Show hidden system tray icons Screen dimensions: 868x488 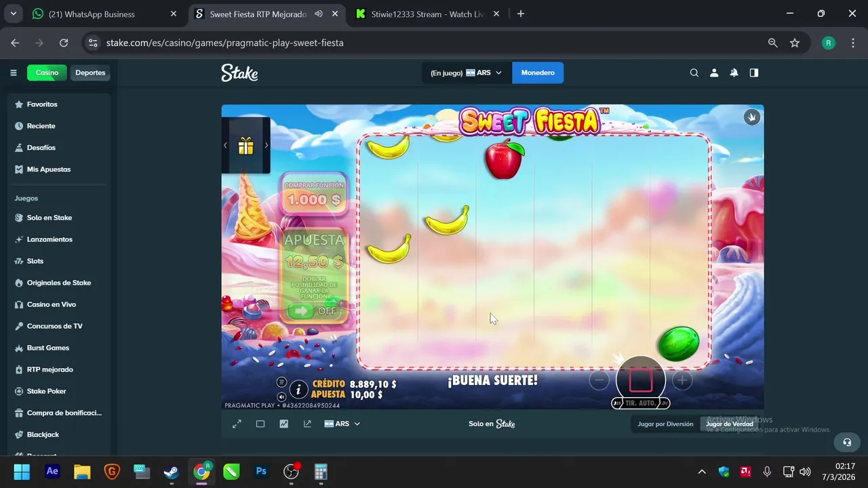(702, 471)
